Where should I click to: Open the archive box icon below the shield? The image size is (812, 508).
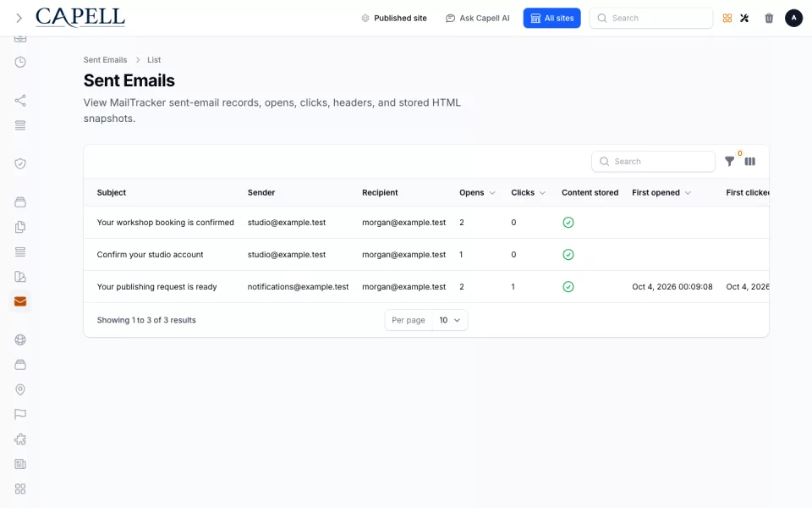point(20,202)
